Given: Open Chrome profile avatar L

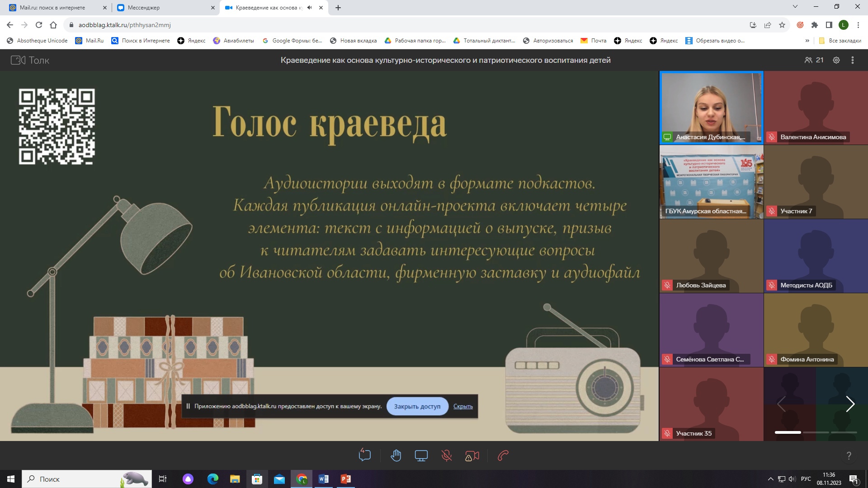Looking at the screenshot, I should point(844,25).
